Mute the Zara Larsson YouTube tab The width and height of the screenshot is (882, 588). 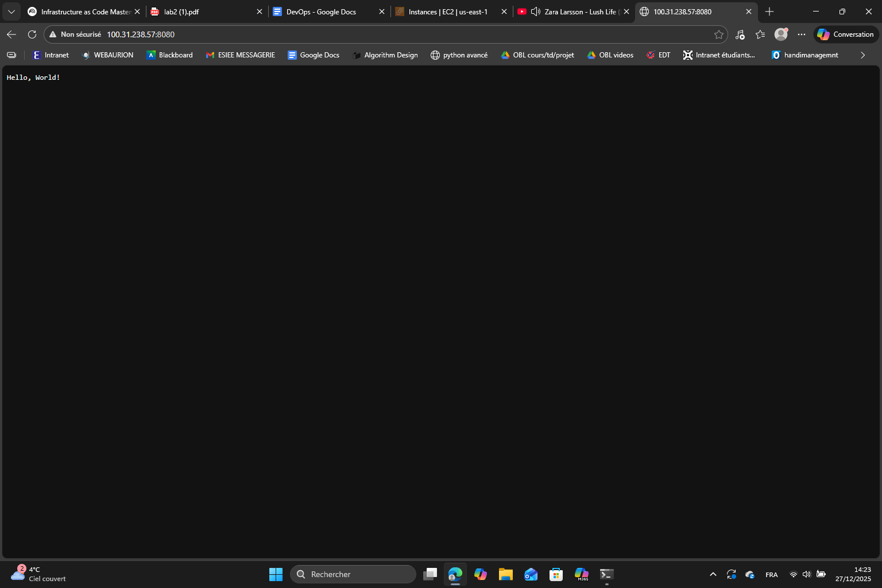(x=535, y=11)
